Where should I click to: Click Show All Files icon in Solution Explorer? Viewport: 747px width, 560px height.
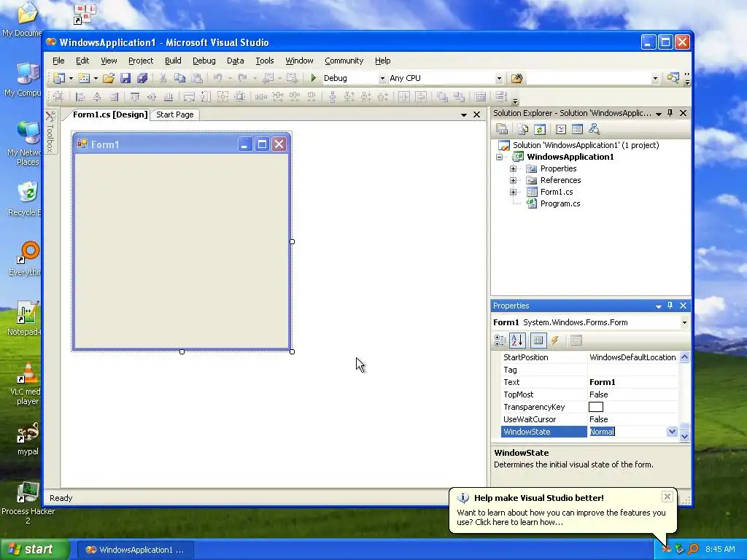point(522,129)
